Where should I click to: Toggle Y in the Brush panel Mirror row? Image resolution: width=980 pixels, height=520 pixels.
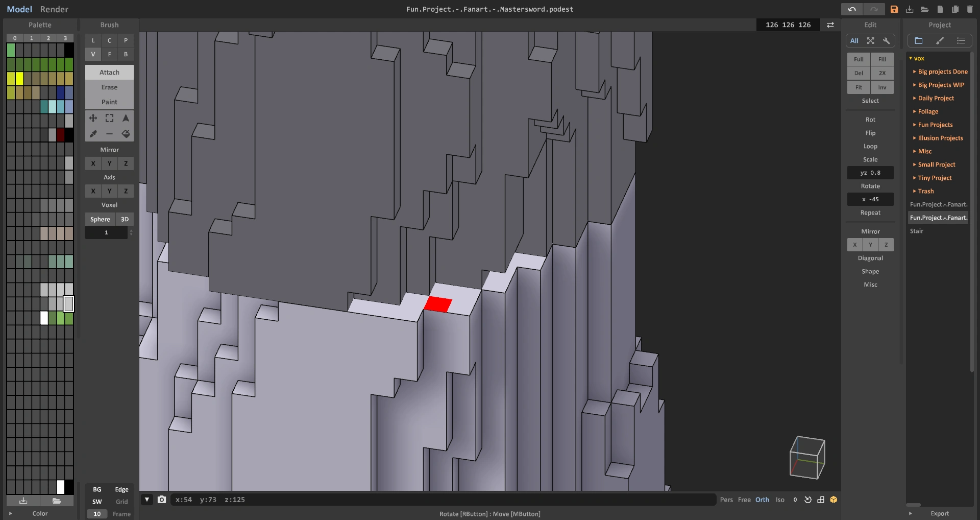tap(109, 163)
